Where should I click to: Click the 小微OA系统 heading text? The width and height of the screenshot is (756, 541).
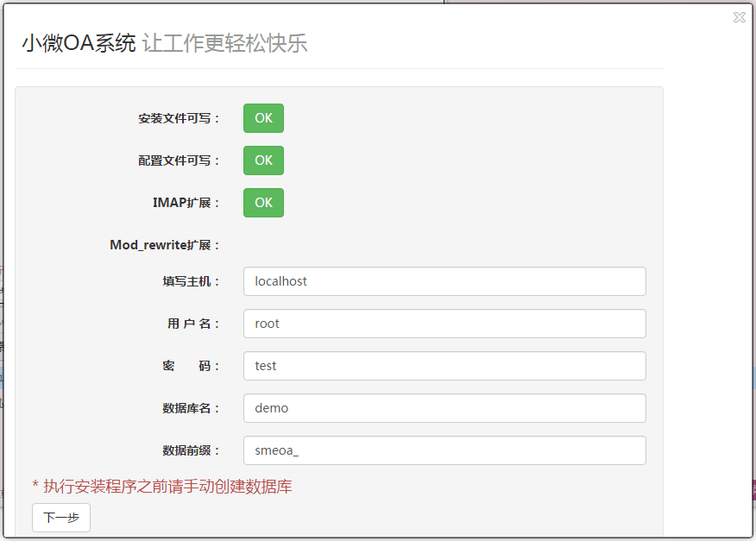[x=79, y=43]
